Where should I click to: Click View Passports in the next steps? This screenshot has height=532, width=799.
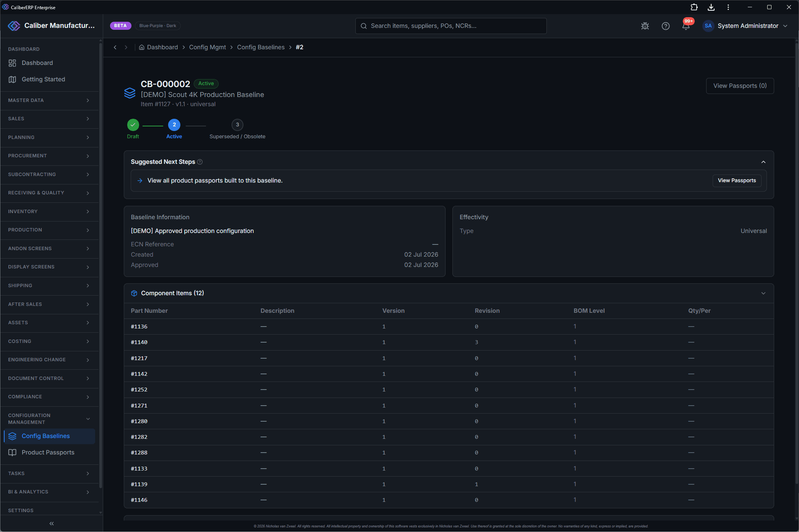(x=737, y=181)
